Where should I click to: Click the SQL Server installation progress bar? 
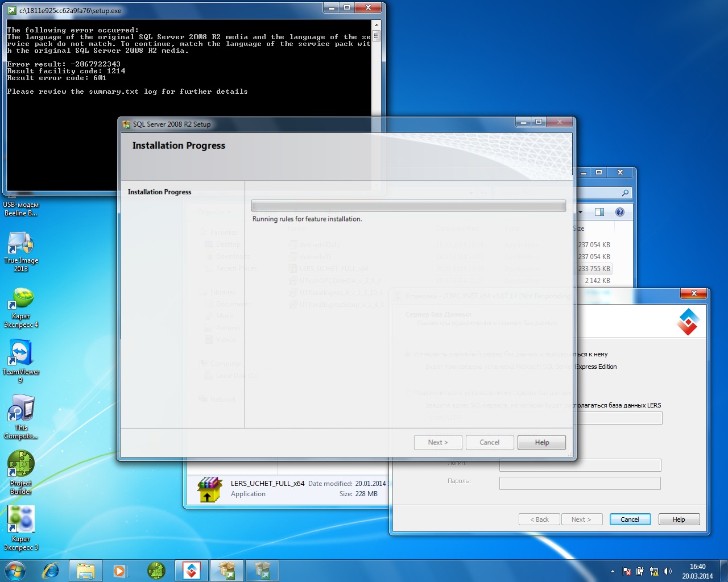tap(408, 206)
